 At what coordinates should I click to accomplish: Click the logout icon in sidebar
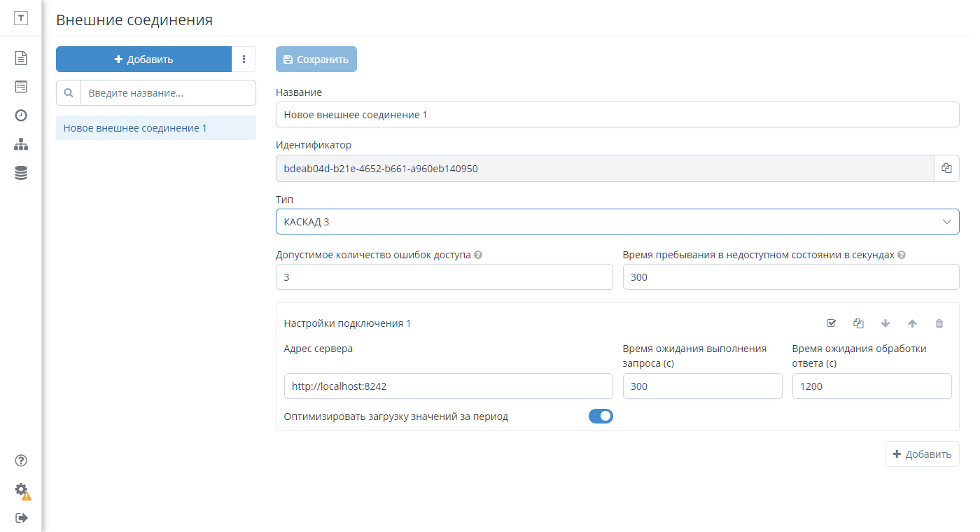pyautogui.click(x=21, y=518)
